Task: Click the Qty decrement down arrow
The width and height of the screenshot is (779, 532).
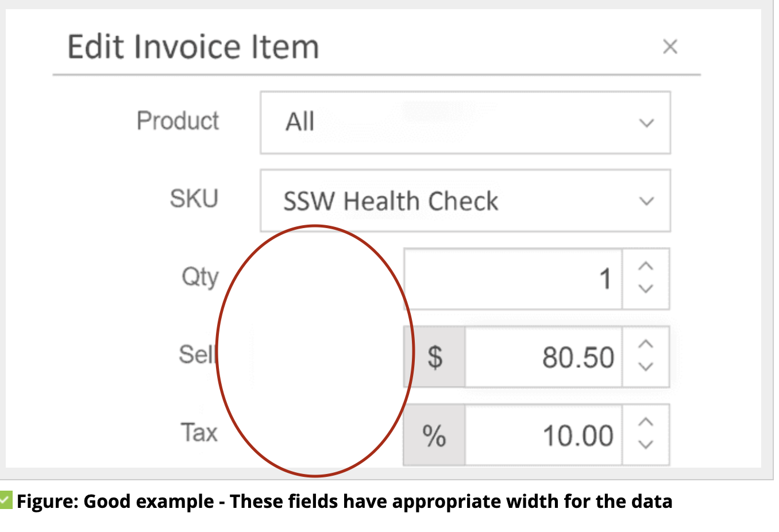Action: (x=645, y=289)
